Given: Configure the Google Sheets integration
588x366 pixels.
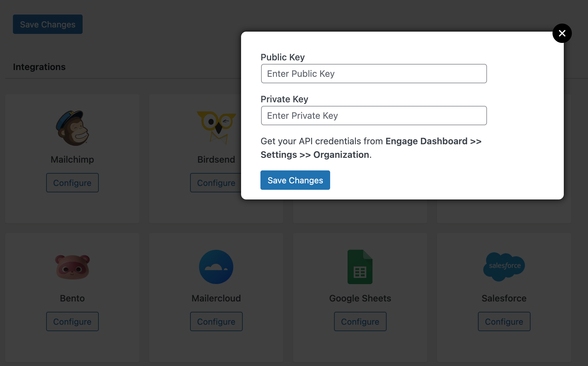Looking at the screenshot, I should click(x=360, y=321).
